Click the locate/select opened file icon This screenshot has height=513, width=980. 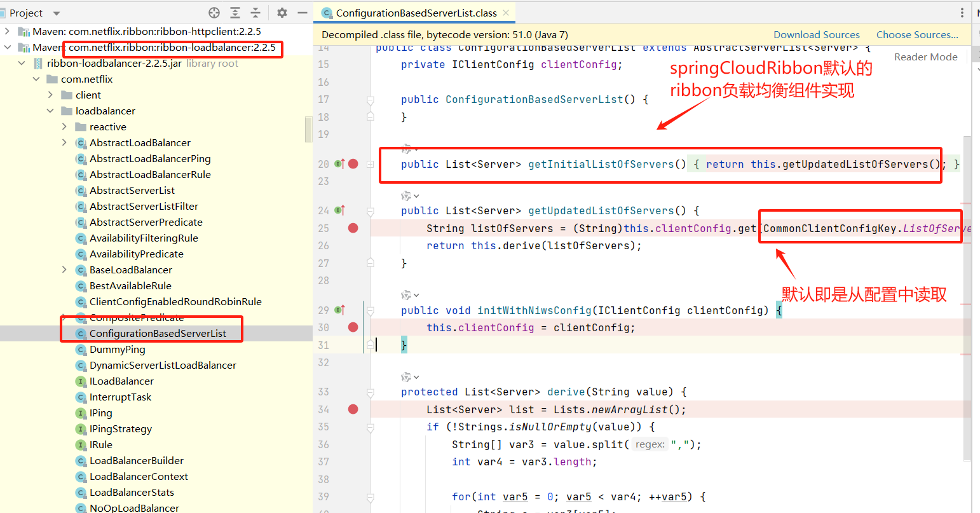214,13
